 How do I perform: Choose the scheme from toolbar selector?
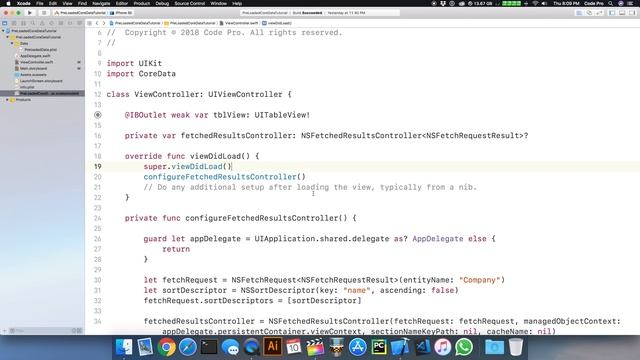(x=80, y=13)
